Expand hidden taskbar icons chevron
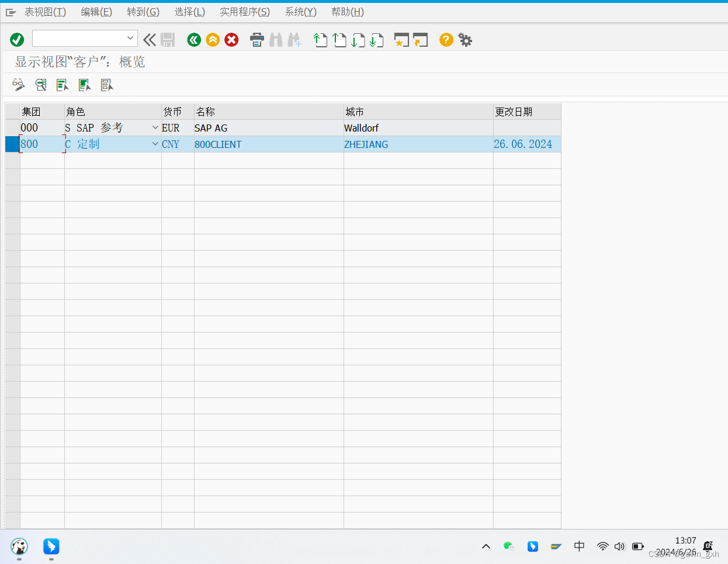728x564 pixels. pyautogui.click(x=486, y=546)
